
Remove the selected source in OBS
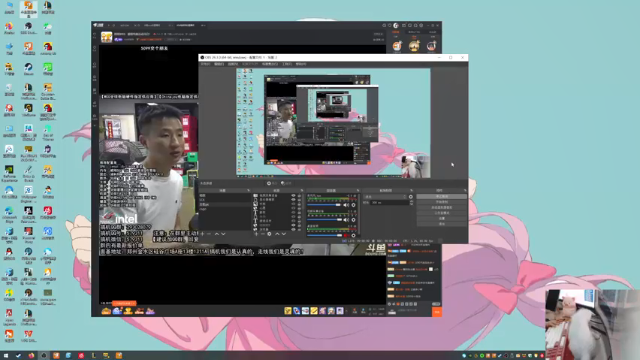tap(262, 234)
